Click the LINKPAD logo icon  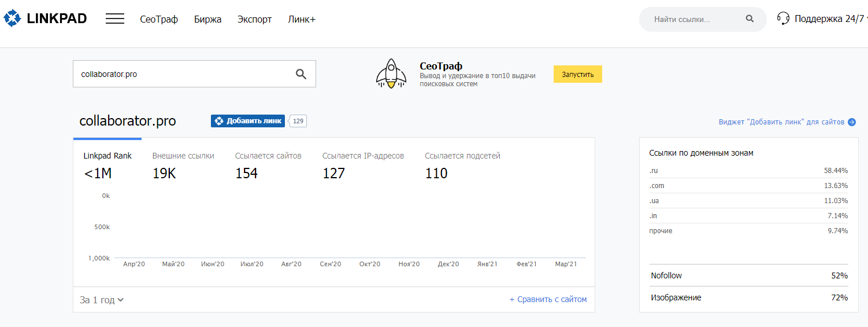click(x=12, y=19)
